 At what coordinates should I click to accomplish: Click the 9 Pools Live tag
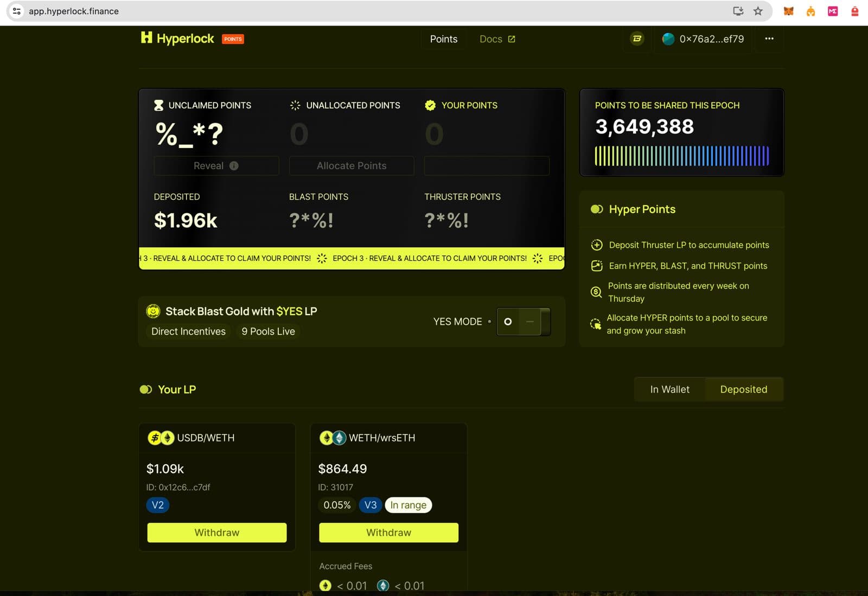(x=268, y=331)
